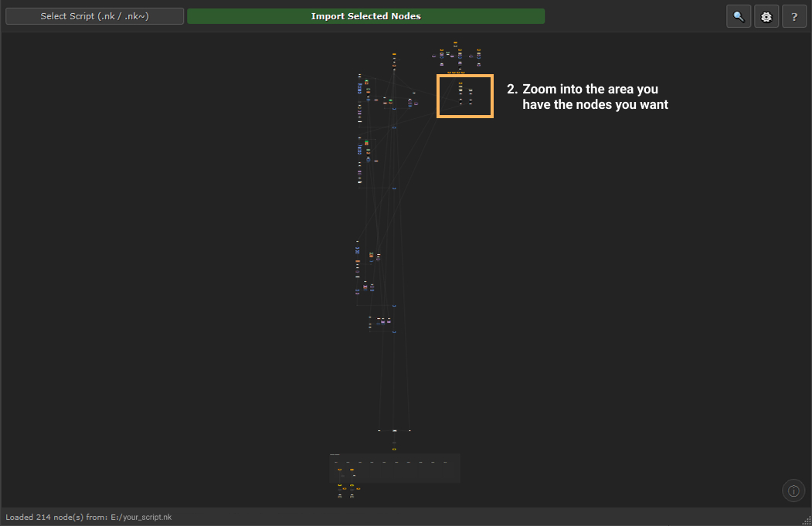Viewport: 812px width, 526px height.
Task: Click the annotation text 'Zoom into the area'
Action: coord(590,90)
